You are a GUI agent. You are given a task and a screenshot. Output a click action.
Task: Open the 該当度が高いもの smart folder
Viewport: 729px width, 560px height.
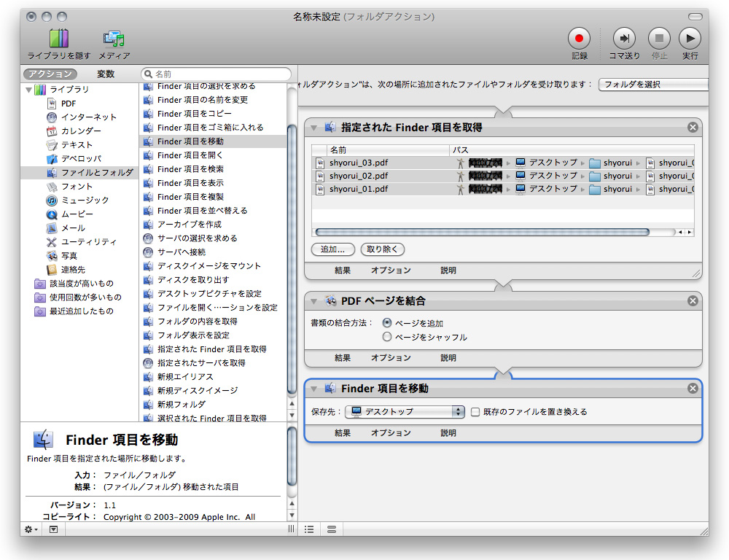pyautogui.click(x=74, y=283)
